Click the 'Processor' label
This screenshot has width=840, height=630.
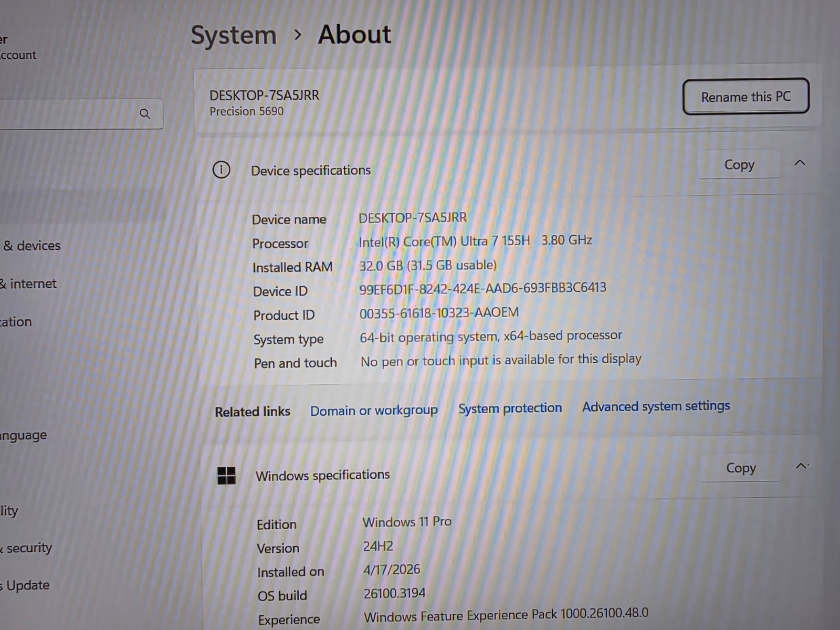point(280,244)
